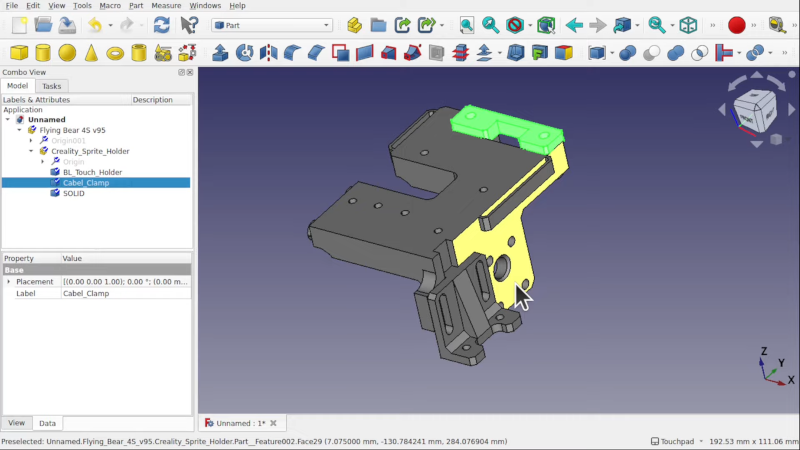Expand the Placement property row
The width and height of the screenshot is (800, 450).
(9, 282)
